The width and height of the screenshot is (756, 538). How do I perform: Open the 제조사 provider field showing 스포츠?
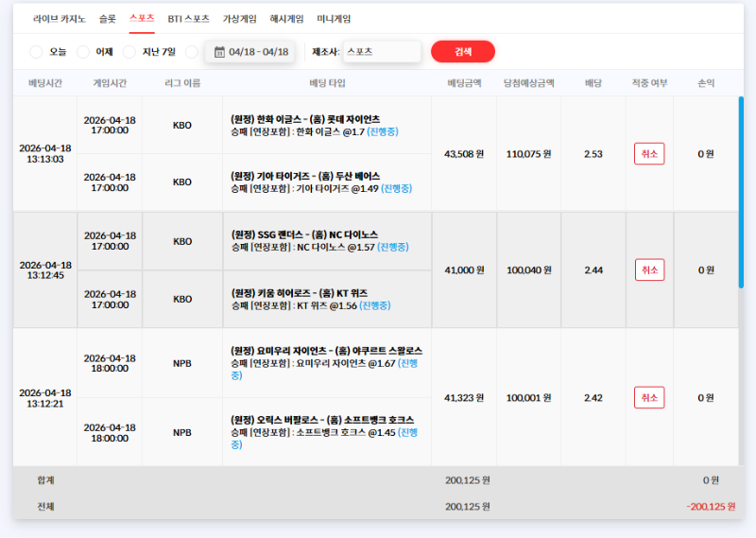381,52
